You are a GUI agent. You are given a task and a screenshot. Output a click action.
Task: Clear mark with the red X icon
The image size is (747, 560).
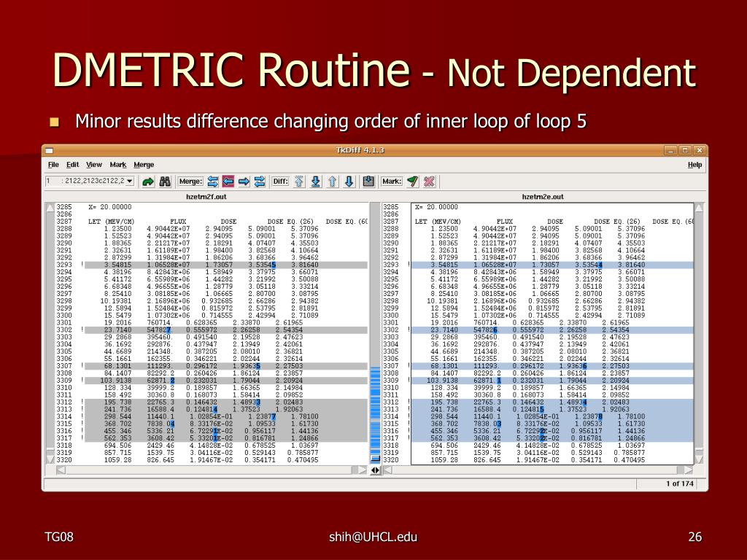point(429,182)
